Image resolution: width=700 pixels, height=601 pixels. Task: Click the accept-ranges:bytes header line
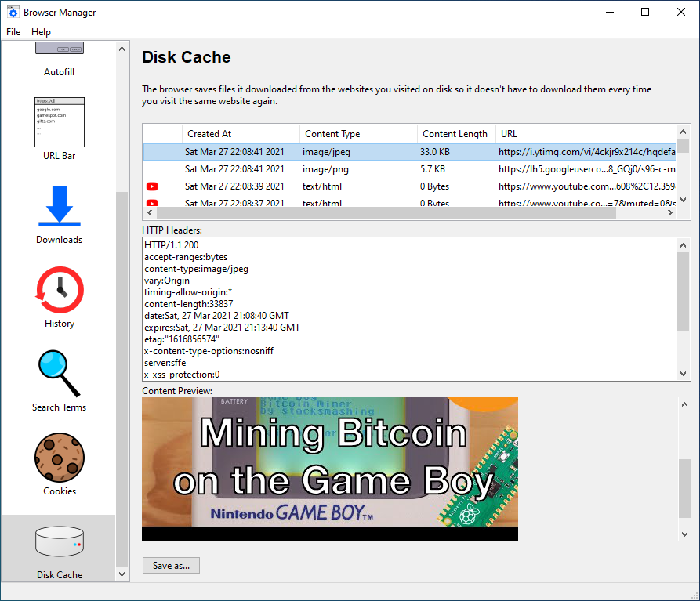click(x=186, y=257)
